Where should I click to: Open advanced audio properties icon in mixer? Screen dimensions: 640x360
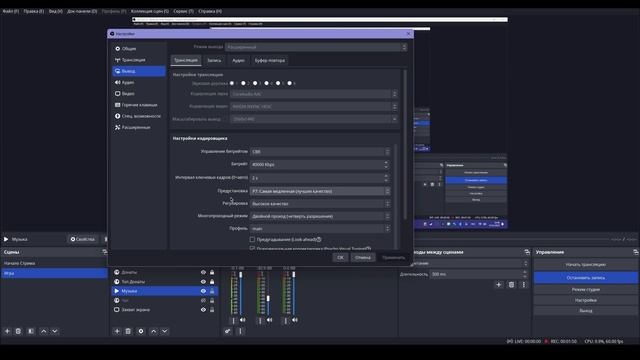tap(227, 331)
